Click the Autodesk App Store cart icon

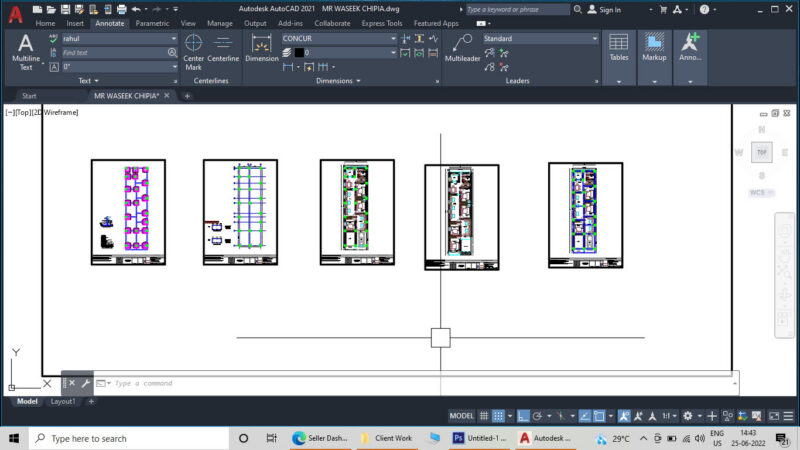663,9
